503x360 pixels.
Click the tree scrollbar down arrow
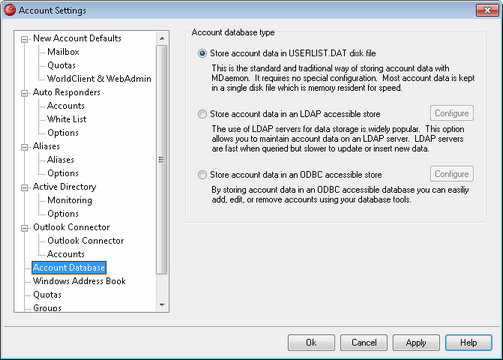[162, 305]
